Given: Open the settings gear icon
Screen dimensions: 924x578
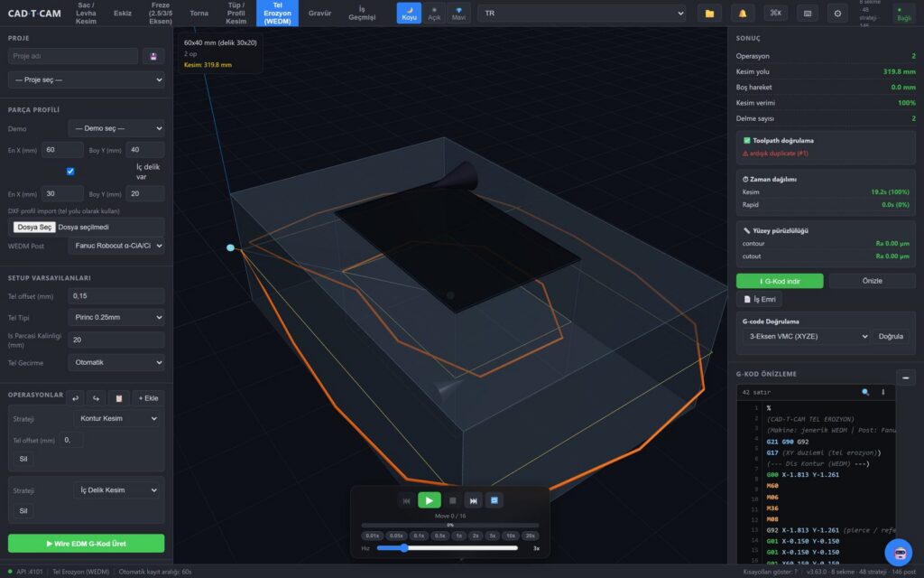Looking at the screenshot, I should point(837,13).
